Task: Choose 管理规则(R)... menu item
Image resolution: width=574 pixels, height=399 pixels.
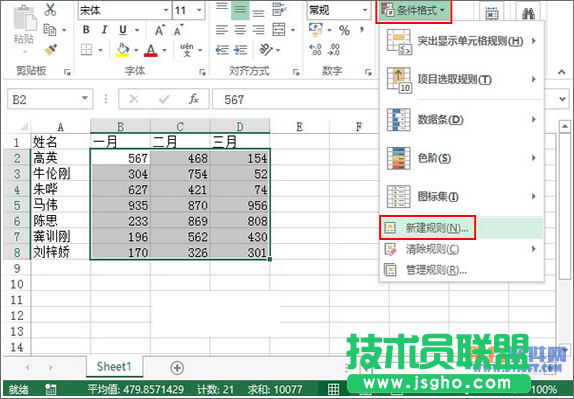Action: coord(462,270)
